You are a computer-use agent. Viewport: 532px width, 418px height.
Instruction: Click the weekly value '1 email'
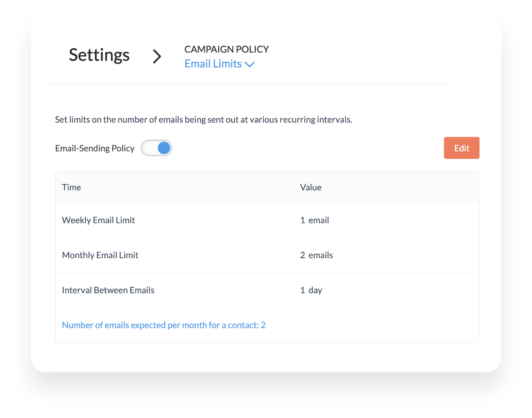pos(315,220)
